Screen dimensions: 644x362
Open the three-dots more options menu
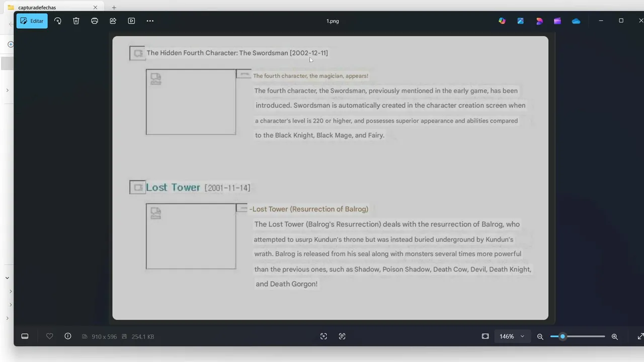tap(150, 21)
